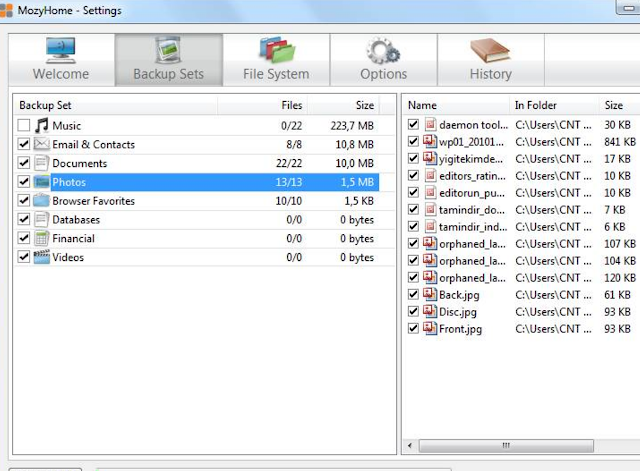Toggle the Front.jpg file checkbox

point(413,329)
